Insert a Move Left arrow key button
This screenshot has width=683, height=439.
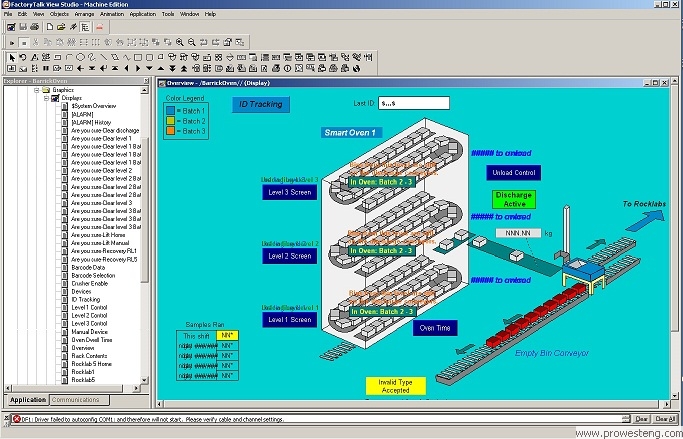click(x=126, y=68)
